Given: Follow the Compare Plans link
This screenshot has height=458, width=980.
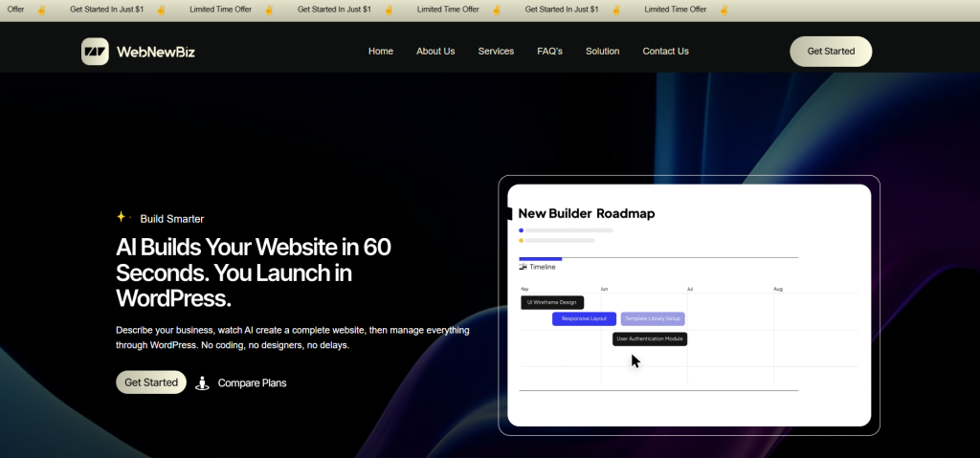Looking at the screenshot, I should point(252,383).
